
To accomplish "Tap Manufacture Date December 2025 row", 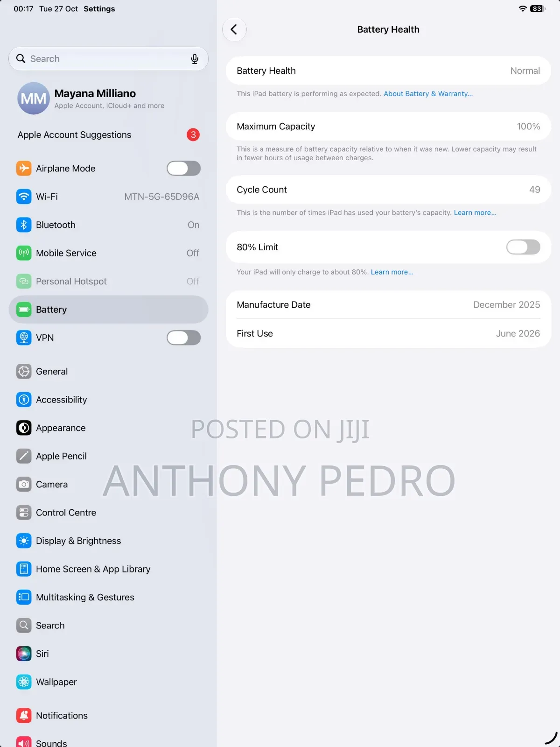I will point(388,305).
